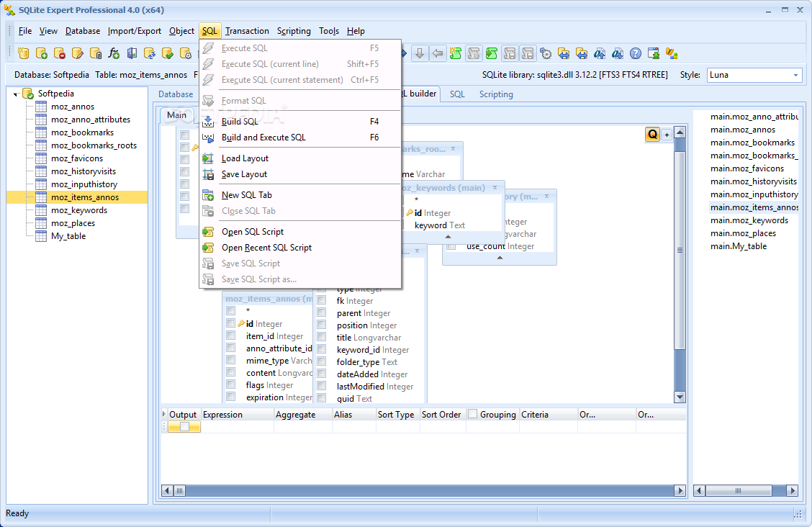Click the yellow butterfly icon in the toolbar

[672, 53]
